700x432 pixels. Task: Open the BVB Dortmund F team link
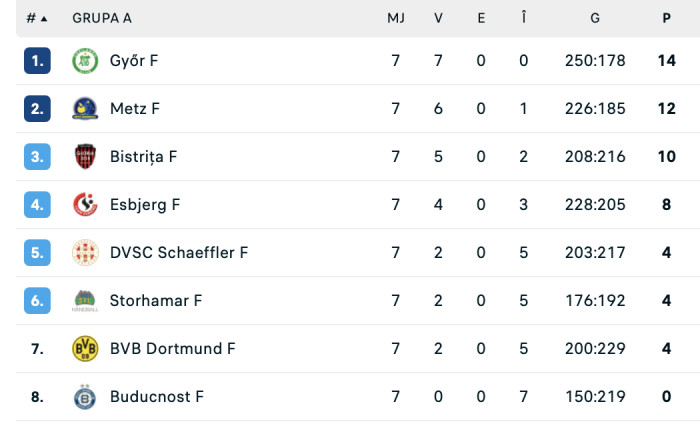tap(173, 349)
